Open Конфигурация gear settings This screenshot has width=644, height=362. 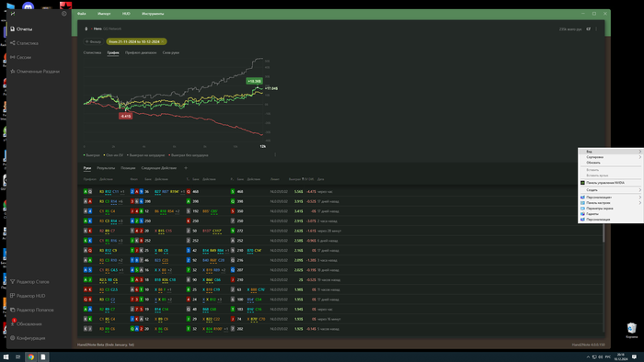pos(13,338)
